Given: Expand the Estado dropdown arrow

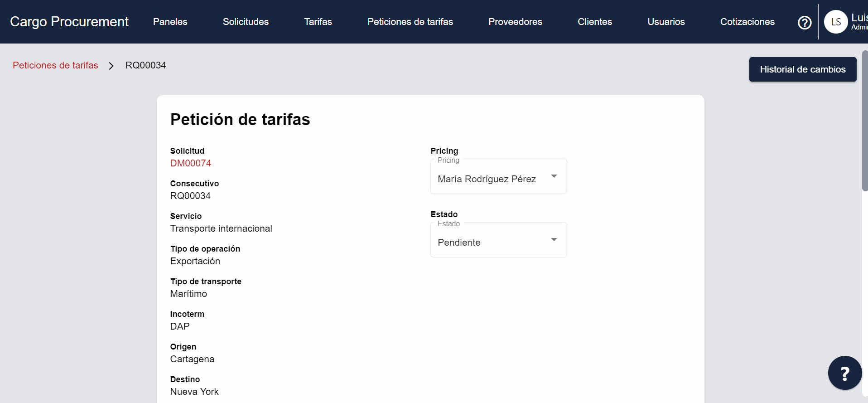Looking at the screenshot, I should pyautogui.click(x=554, y=240).
